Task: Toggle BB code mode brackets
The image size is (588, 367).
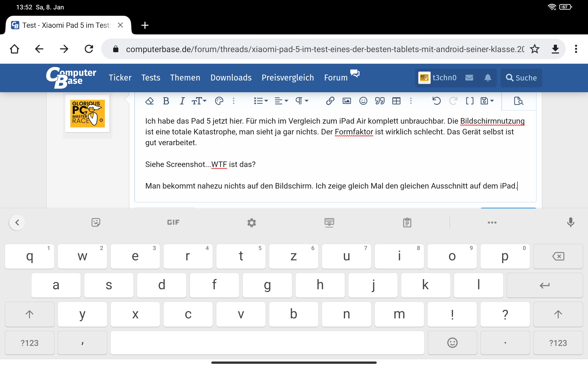Action: point(469,101)
